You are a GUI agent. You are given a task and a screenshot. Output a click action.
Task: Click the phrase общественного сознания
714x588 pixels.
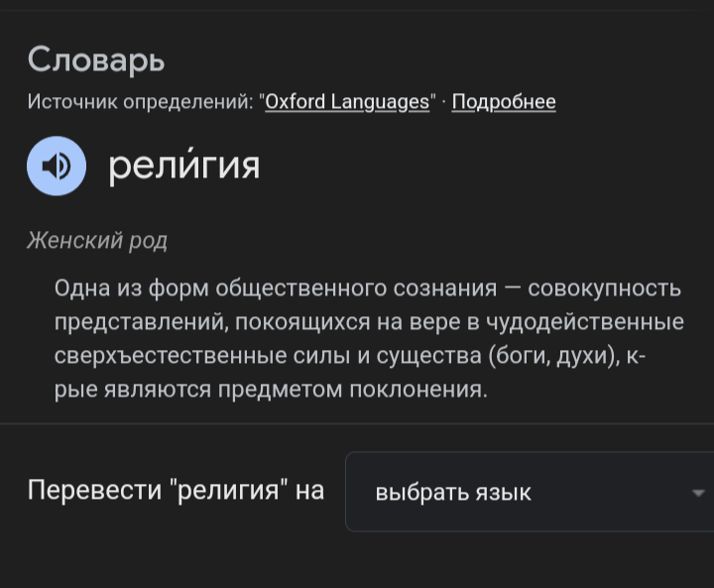click(x=356, y=289)
